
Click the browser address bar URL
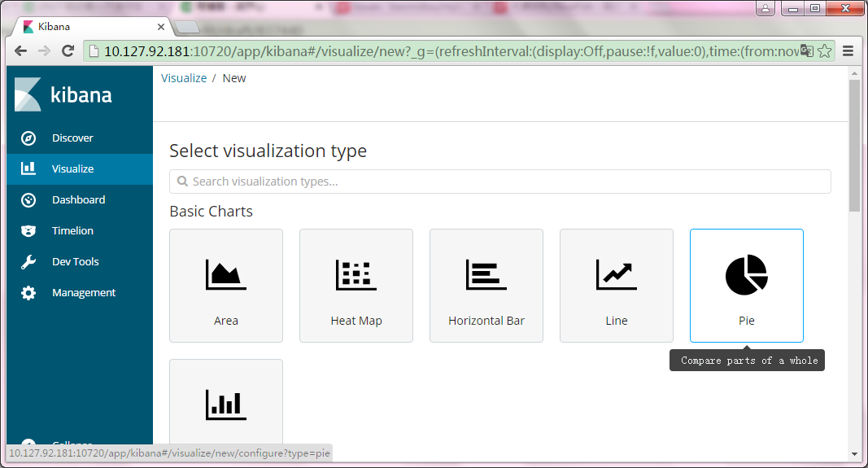451,51
